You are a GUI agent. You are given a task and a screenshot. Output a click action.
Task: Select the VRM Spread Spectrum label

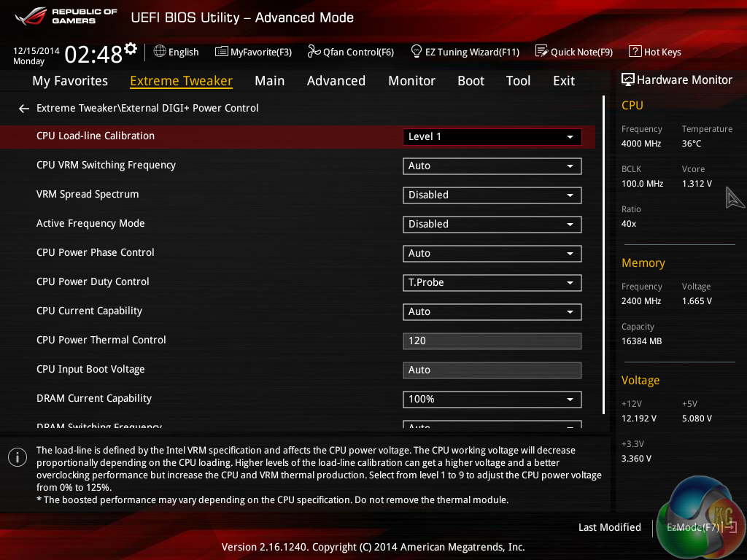[88, 194]
